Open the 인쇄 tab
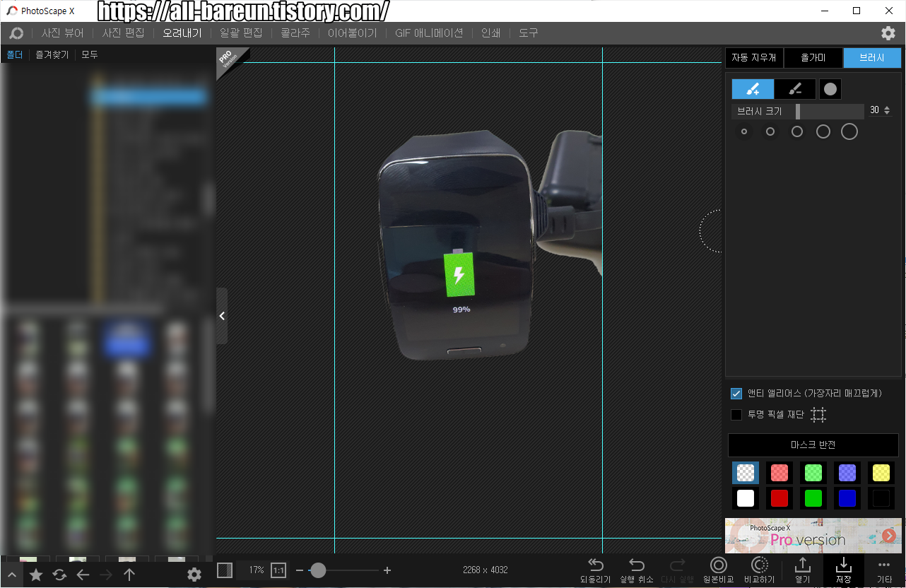 tap(490, 33)
